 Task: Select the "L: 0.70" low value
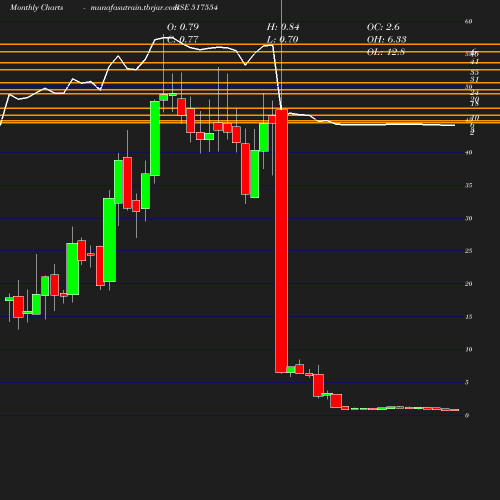[x=282, y=39]
